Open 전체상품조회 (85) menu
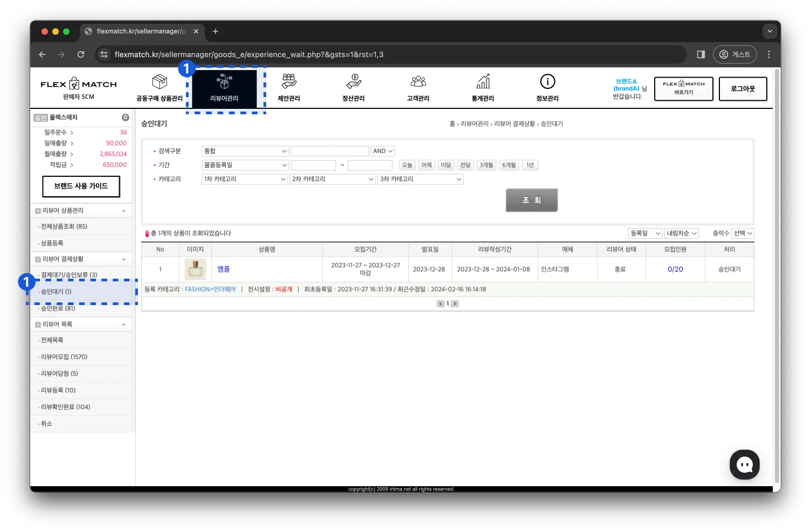 pos(64,226)
